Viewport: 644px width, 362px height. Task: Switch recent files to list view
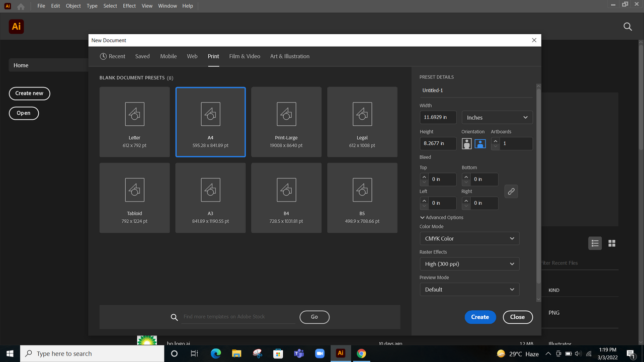coord(595,243)
